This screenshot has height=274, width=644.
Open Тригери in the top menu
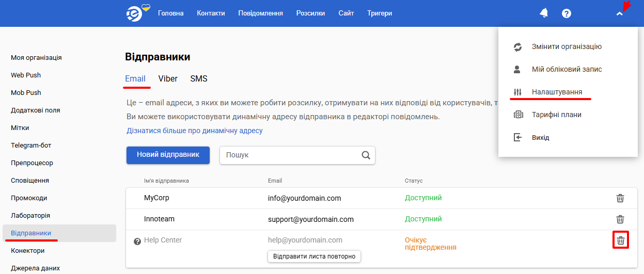coord(380,13)
